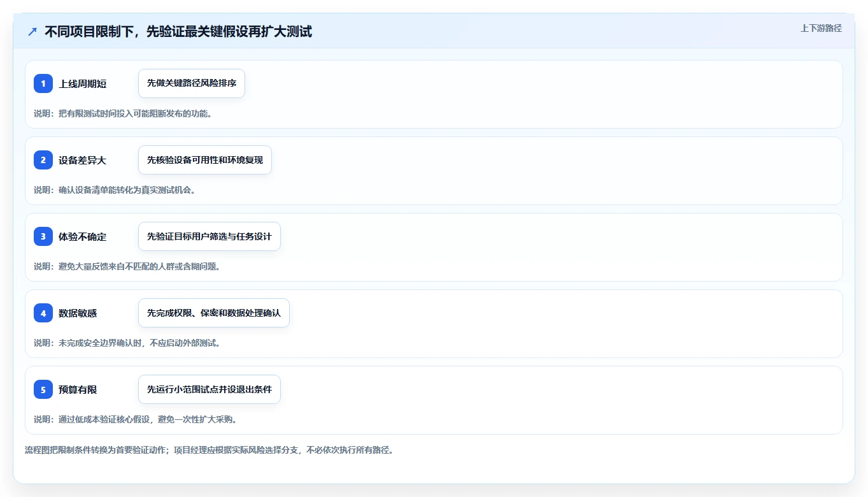The image size is (868, 497).
Task: Click the footer text starting with 流程图把限制条件
Action: click(x=209, y=450)
